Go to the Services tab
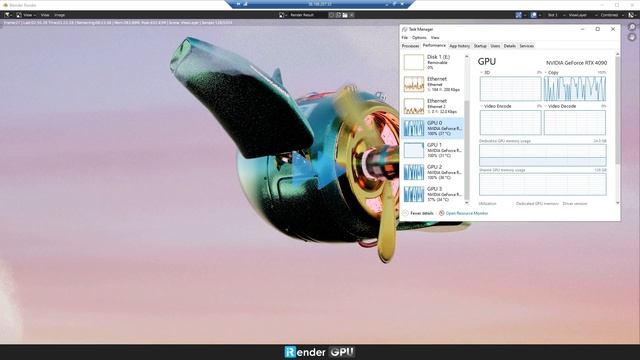The image size is (640, 360). pyautogui.click(x=527, y=46)
